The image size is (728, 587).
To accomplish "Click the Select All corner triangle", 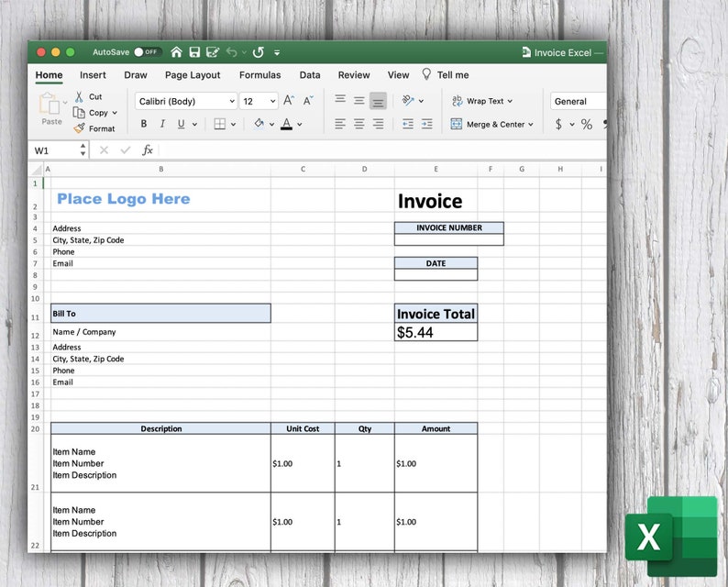I will pyautogui.click(x=38, y=169).
